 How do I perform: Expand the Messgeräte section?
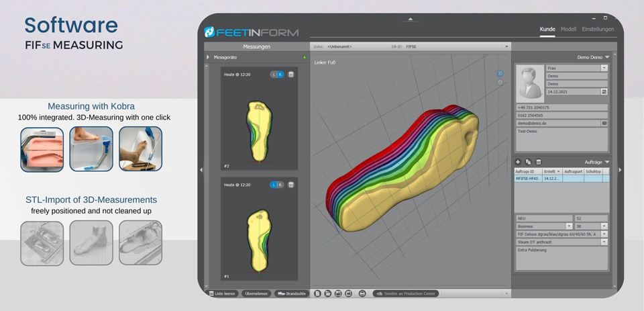208,57
